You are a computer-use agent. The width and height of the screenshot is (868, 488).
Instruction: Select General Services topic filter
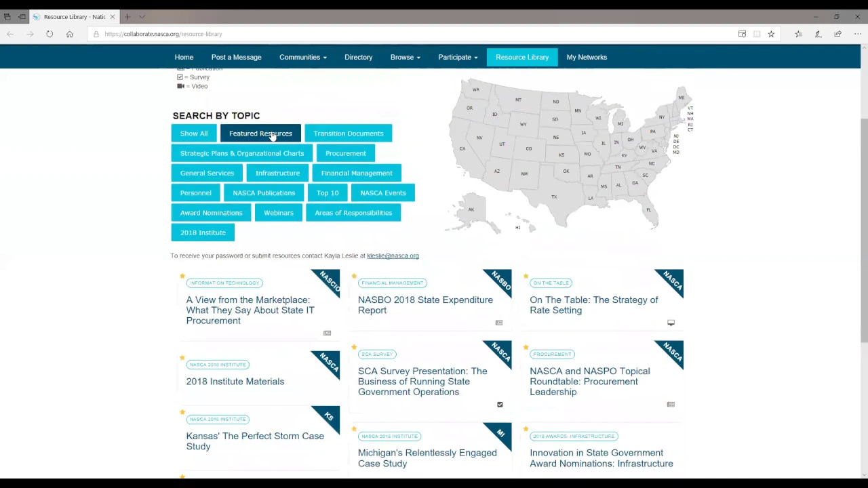[x=207, y=173]
